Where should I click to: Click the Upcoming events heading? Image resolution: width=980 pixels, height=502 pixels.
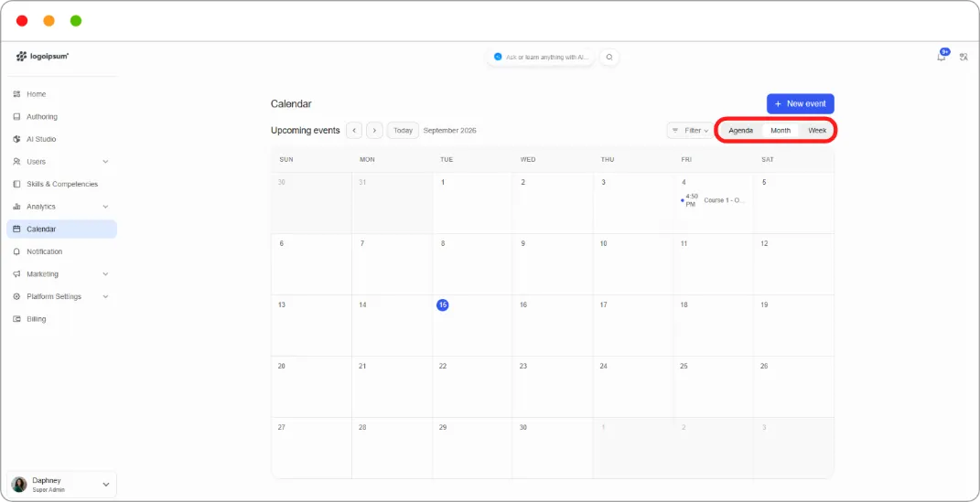[305, 131]
